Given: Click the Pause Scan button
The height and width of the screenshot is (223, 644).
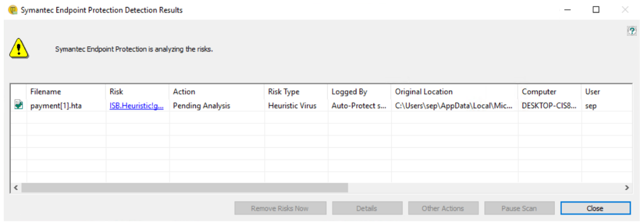Looking at the screenshot, I should coord(519,208).
